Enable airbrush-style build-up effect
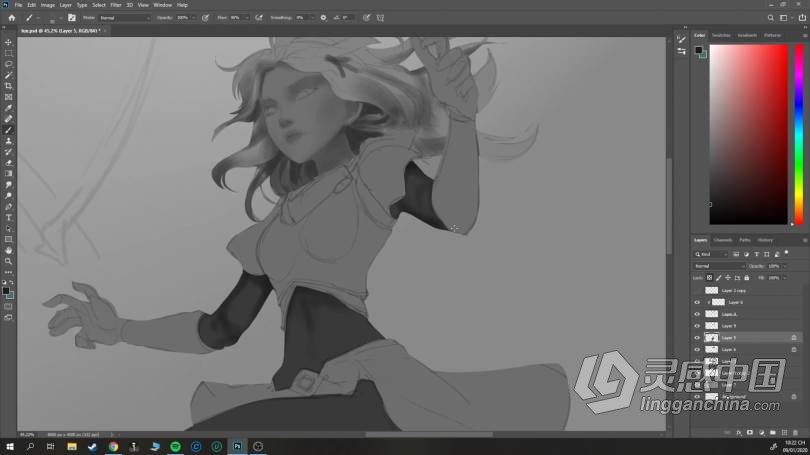The image size is (810, 455). click(259, 18)
